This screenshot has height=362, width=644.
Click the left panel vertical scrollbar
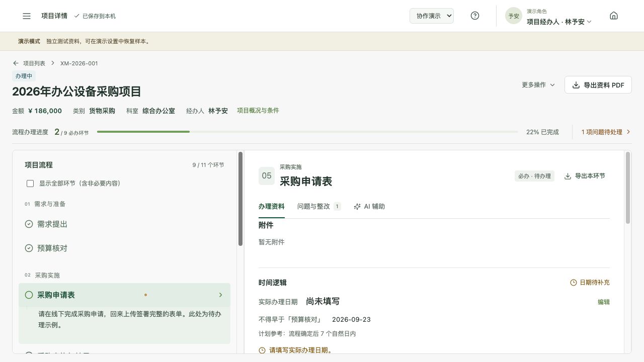pyautogui.click(x=240, y=199)
